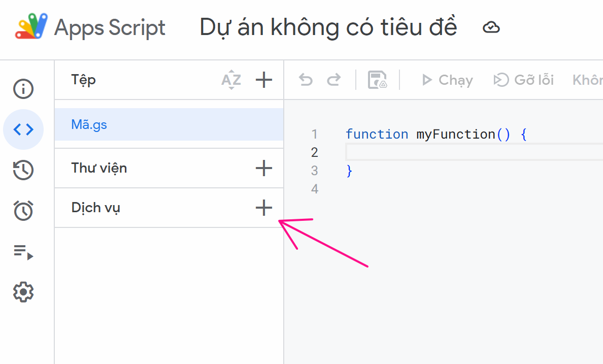This screenshot has height=364, width=603.
Task: Open the project Overview info icon
Action: [23, 89]
